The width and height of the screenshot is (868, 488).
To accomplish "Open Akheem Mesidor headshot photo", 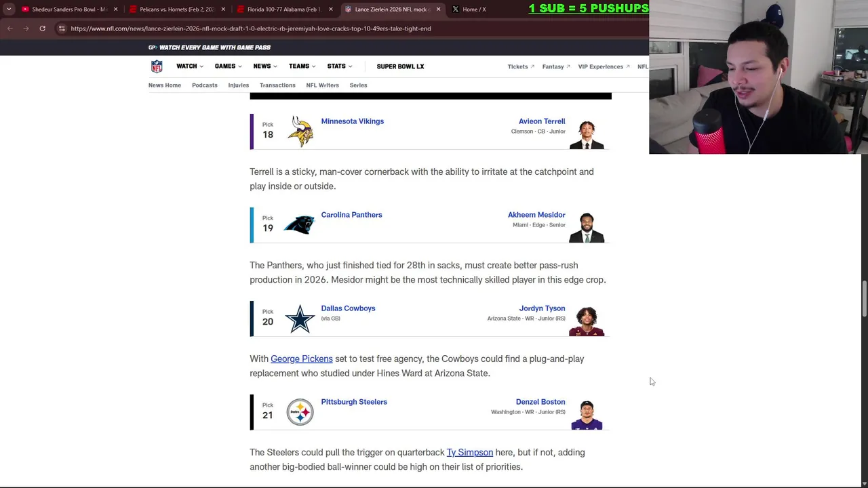I will 587,228.
